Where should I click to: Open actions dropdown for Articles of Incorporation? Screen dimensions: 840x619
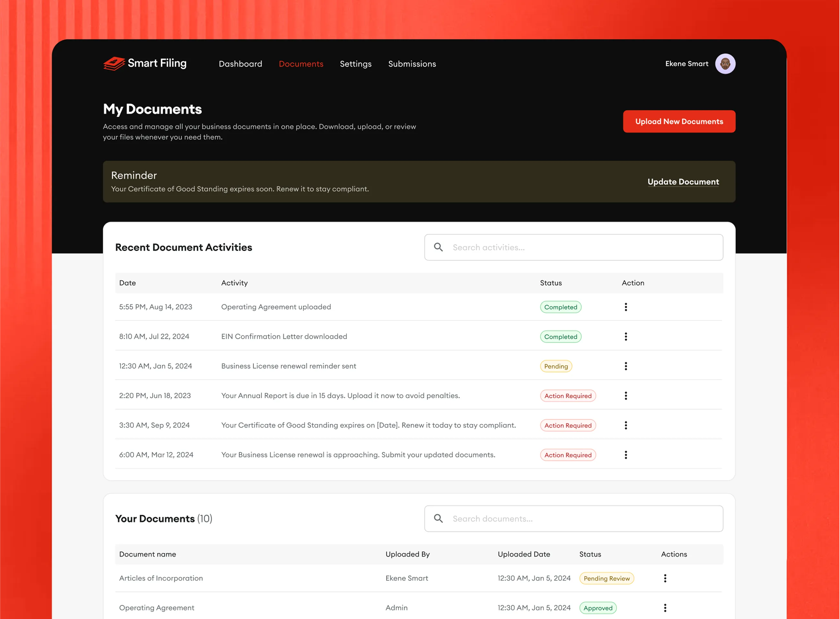coord(665,578)
